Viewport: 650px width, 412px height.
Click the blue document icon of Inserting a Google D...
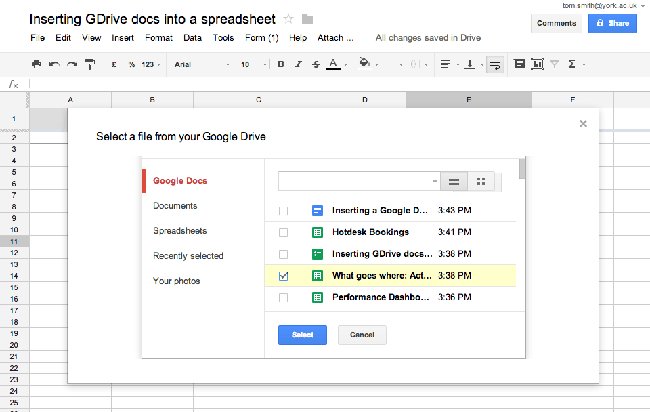317,211
